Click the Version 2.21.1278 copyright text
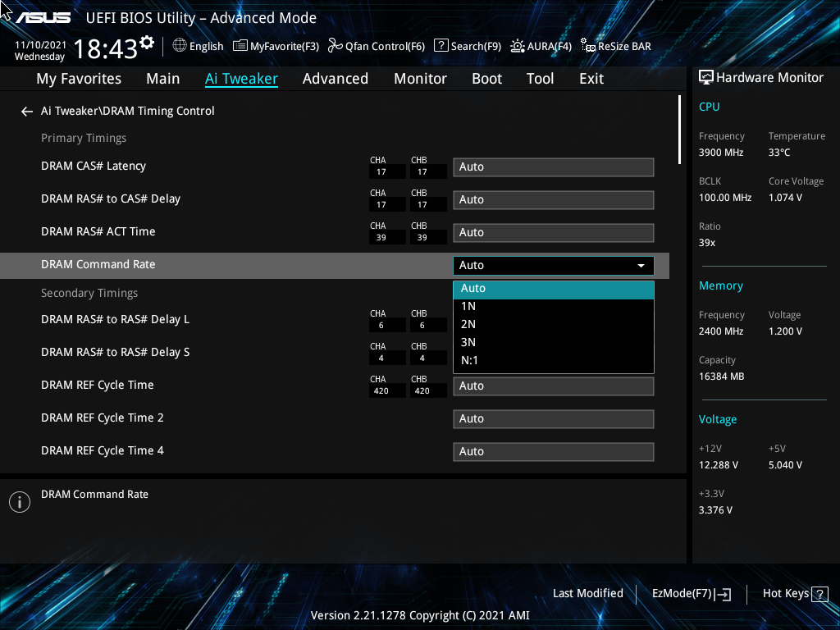Viewport: 840px width, 630px height. tap(420, 615)
